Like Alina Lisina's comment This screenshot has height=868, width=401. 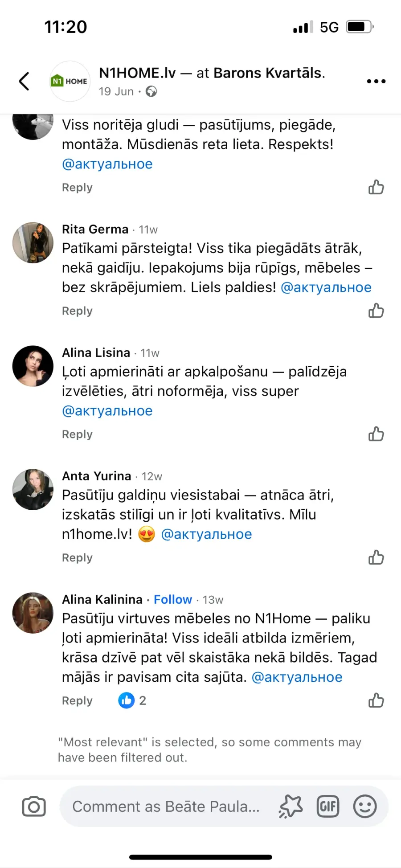(376, 434)
